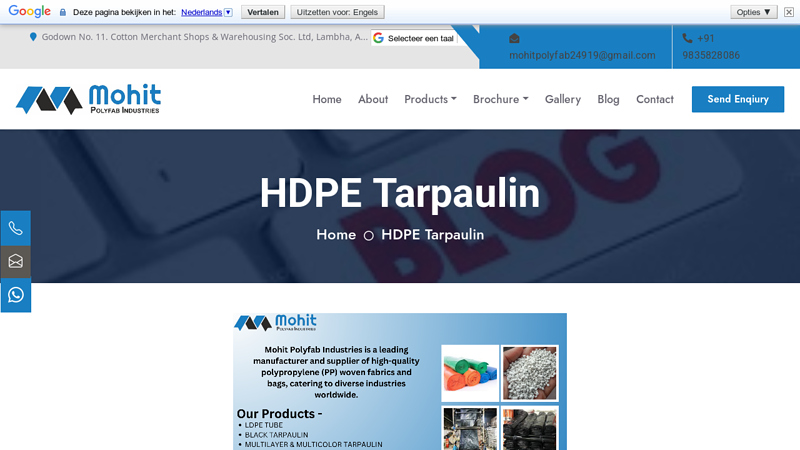
Task: Click the Send Enquiry button
Action: coord(738,99)
